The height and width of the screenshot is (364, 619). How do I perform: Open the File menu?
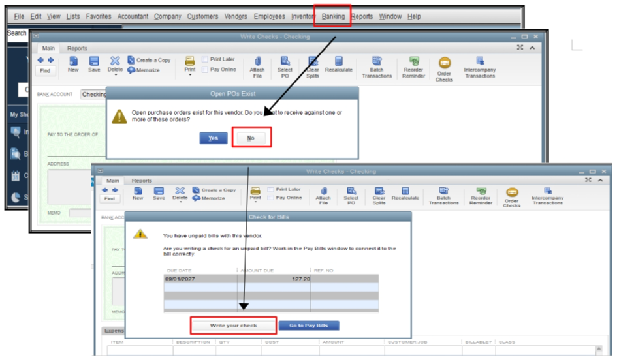[19, 16]
